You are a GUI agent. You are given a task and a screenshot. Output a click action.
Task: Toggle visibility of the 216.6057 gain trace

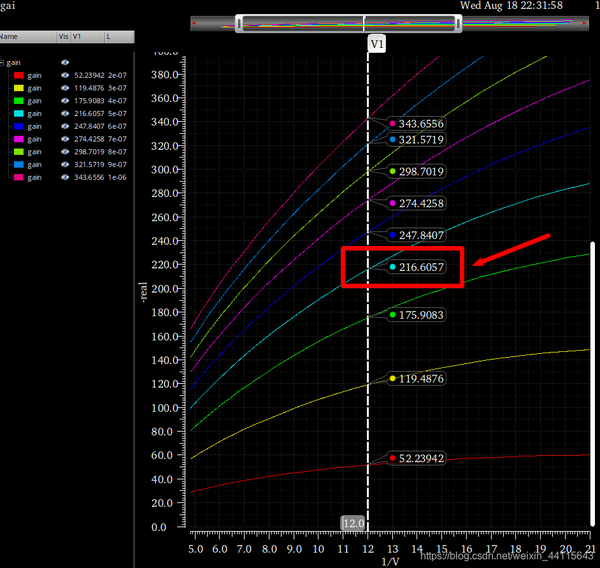pyautogui.click(x=65, y=113)
